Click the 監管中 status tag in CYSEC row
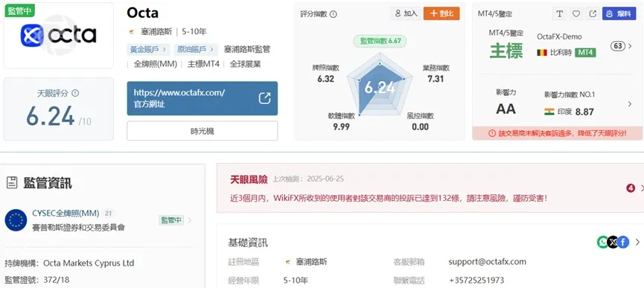644x288 pixels. click(x=170, y=220)
